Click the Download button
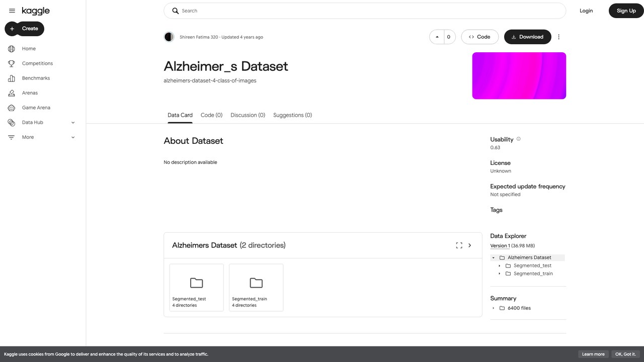This screenshot has height=362, width=644. click(x=528, y=37)
